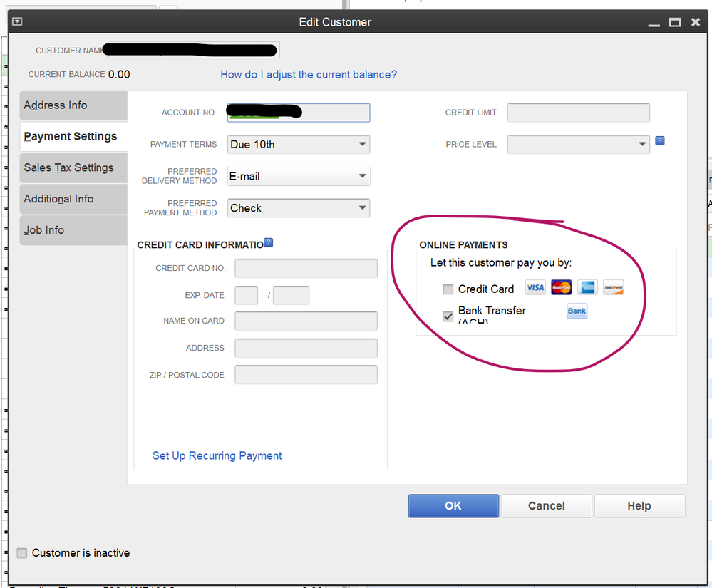
Task: Click the Credit Card No. field
Action: pyautogui.click(x=306, y=268)
